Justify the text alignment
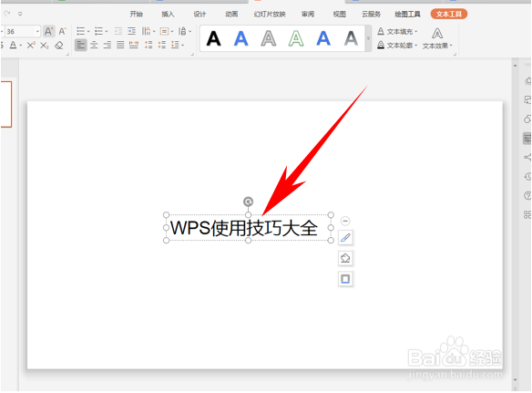 120,46
